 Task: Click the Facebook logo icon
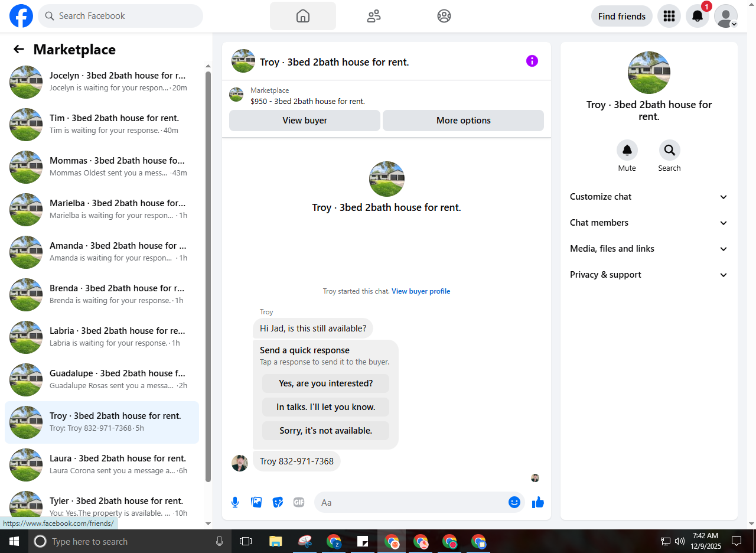[x=21, y=16]
